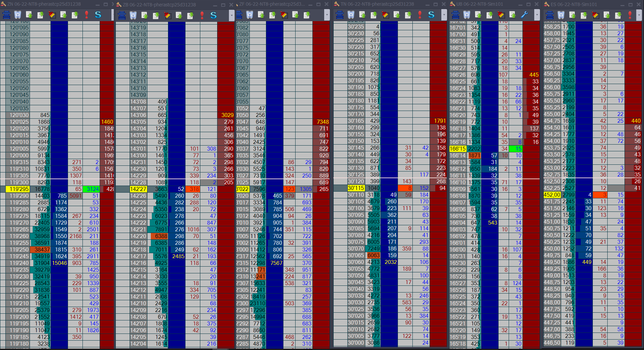Click the recycle bin icon in UB toolbar
Image resolution: width=644 pixels, height=350 pixels.
[467, 15]
